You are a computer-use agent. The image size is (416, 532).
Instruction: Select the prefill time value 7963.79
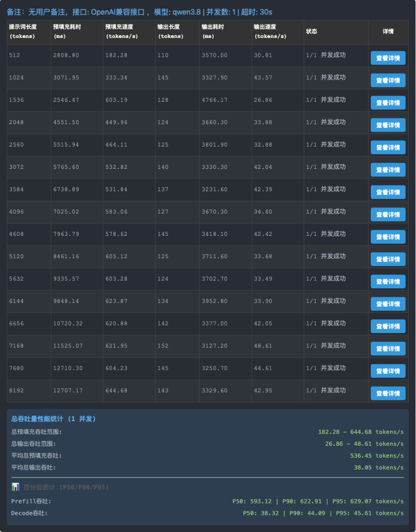point(66,234)
